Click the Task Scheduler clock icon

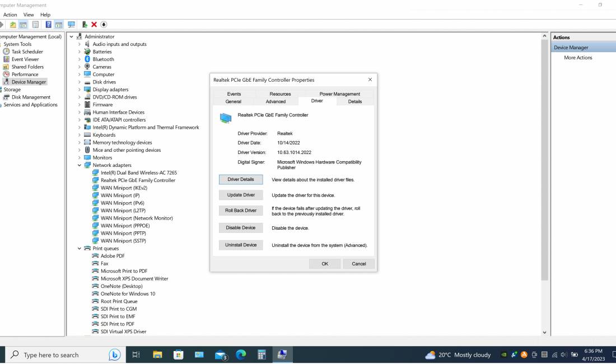[6, 52]
